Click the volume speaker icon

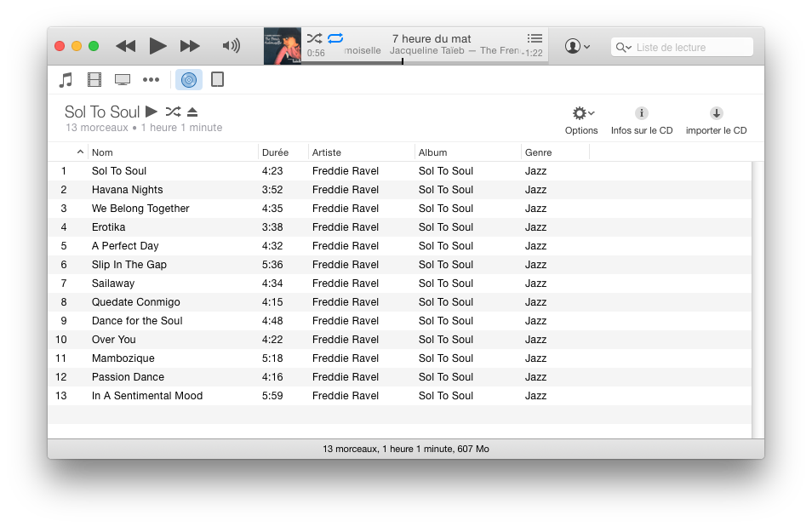[231, 46]
